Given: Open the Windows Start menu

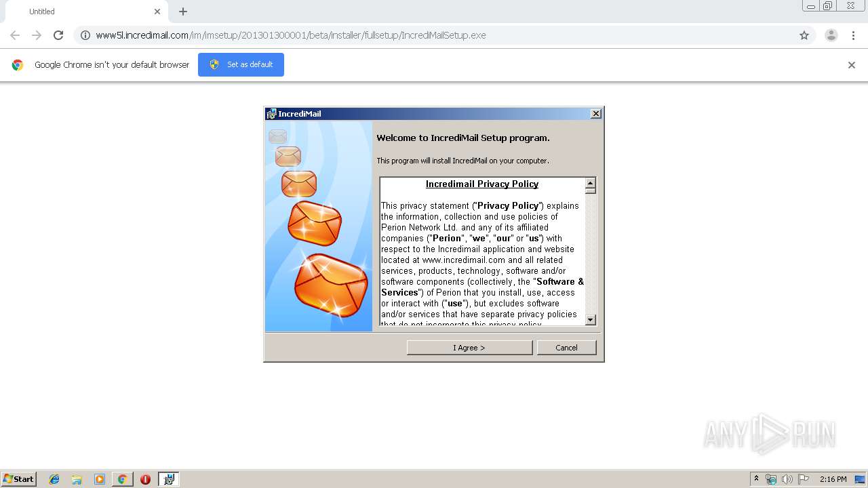Looking at the screenshot, I should tap(18, 479).
